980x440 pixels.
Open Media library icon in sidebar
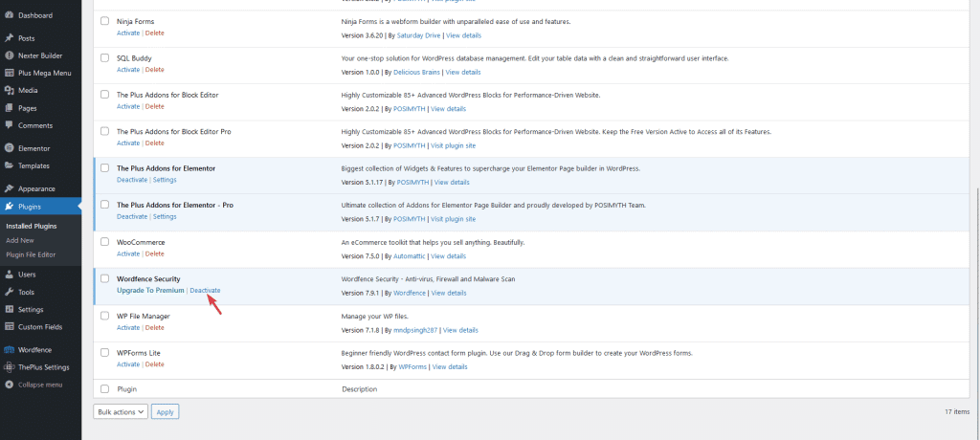pyautogui.click(x=9, y=90)
